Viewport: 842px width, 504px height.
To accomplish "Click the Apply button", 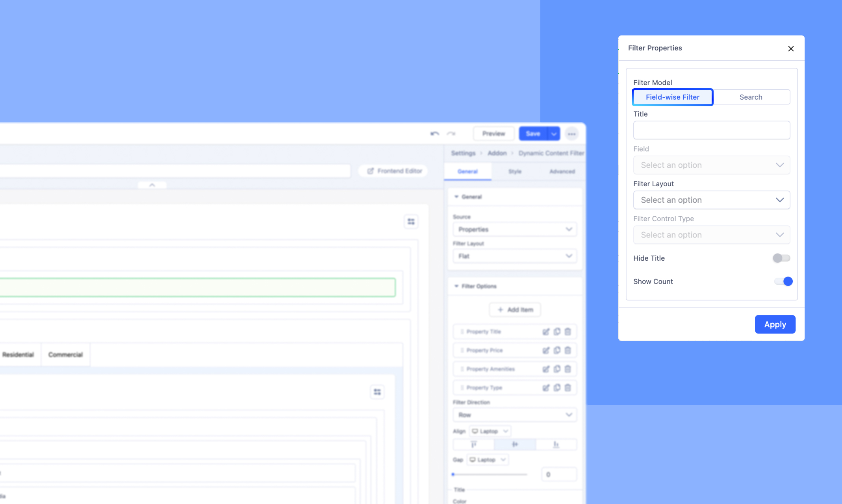I will tap(775, 324).
